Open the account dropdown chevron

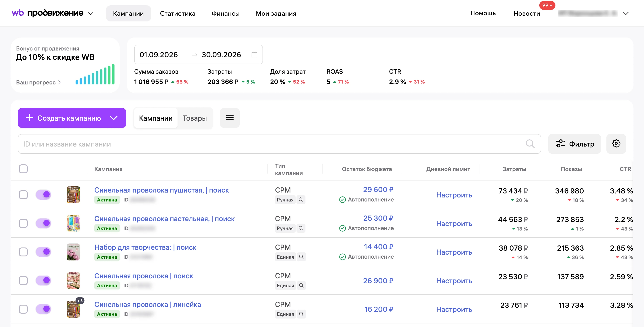pos(625,13)
